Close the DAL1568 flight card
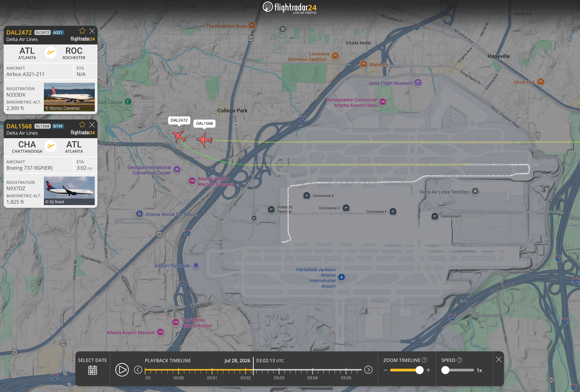This screenshot has width=580, height=392. tap(92, 125)
